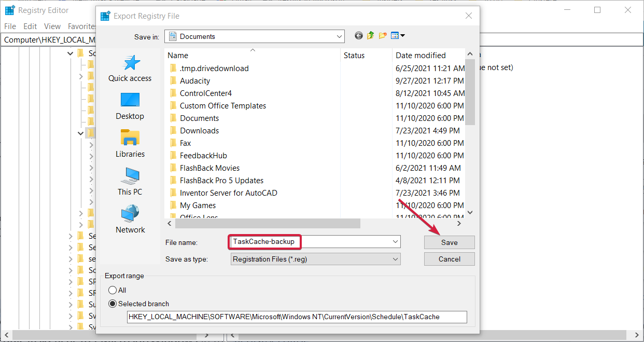This screenshot has width=644, height=342.
Task: Click the file list horizontal scrollbar thumb
Action: [268, 223]
